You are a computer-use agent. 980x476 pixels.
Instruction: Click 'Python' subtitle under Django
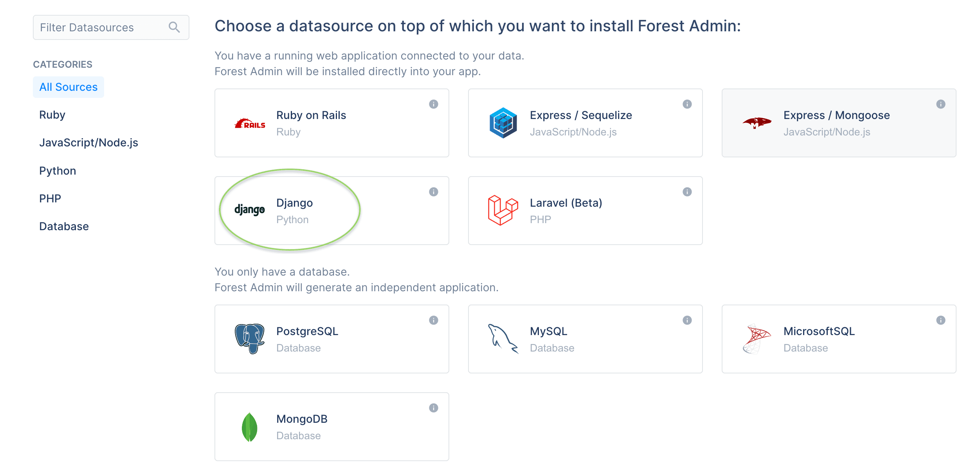click(x=292, y=220)
